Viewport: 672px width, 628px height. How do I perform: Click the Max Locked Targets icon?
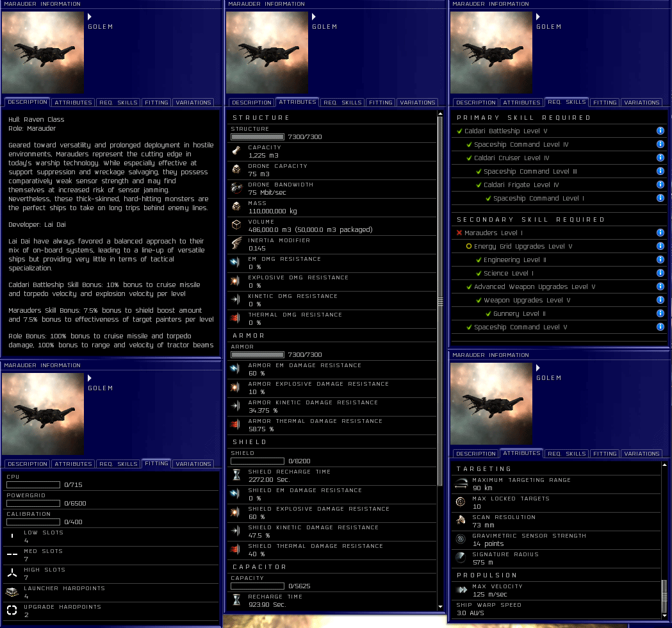tap(461, 502)
